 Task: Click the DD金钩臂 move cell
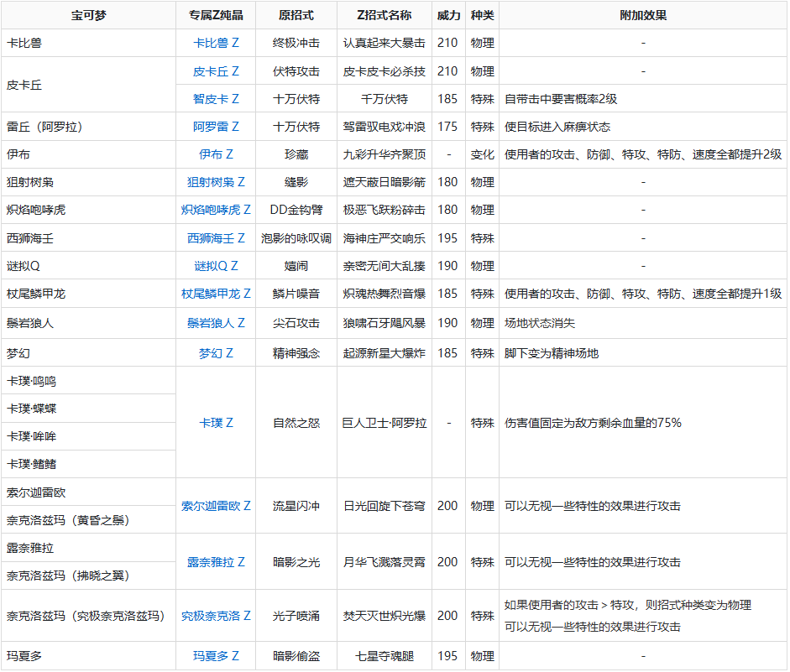tap(296, 210)
